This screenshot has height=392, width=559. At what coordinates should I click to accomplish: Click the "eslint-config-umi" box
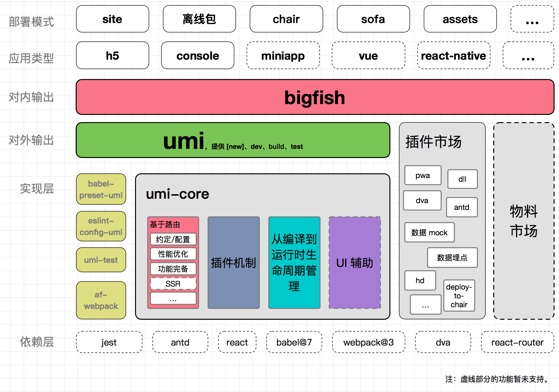(x=101, y=226)
